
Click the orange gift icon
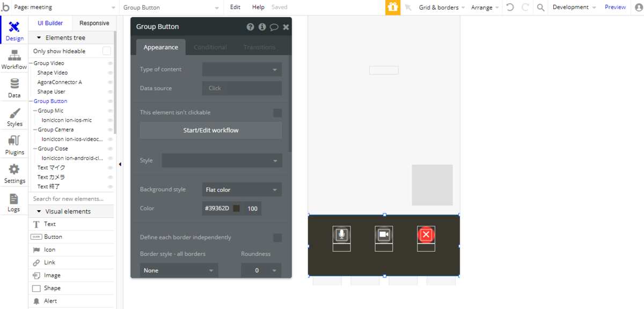tap(393, 8)
